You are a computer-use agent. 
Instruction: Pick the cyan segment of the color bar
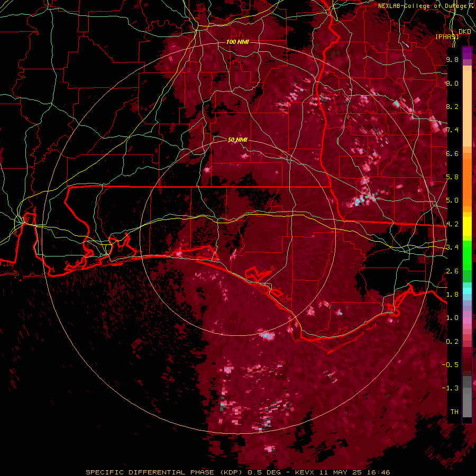coord(467,291)
